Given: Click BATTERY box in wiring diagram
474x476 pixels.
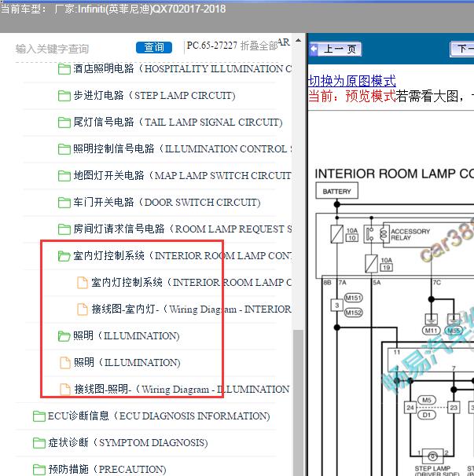Looking at the screenshot, I should click(x=336, y=191).
